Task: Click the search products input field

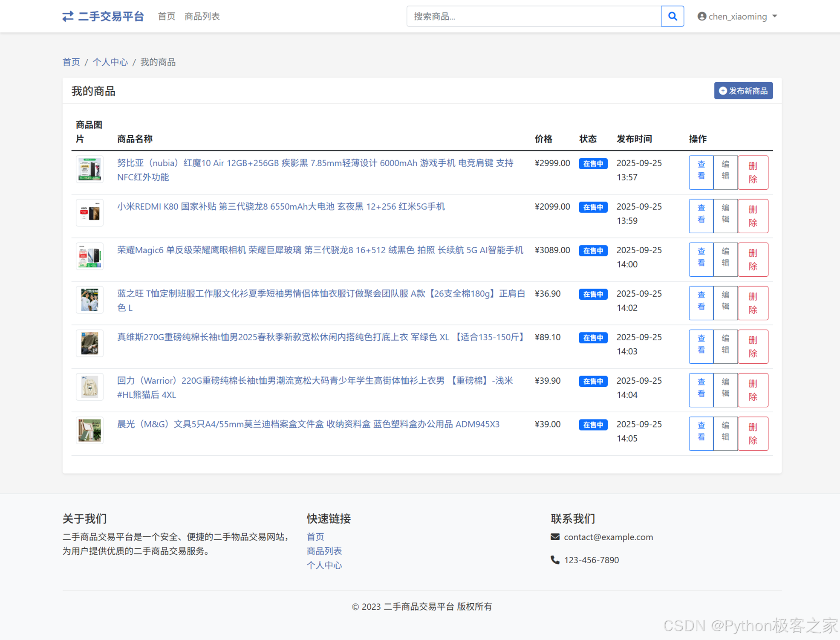Action: [x=533, y=16]
